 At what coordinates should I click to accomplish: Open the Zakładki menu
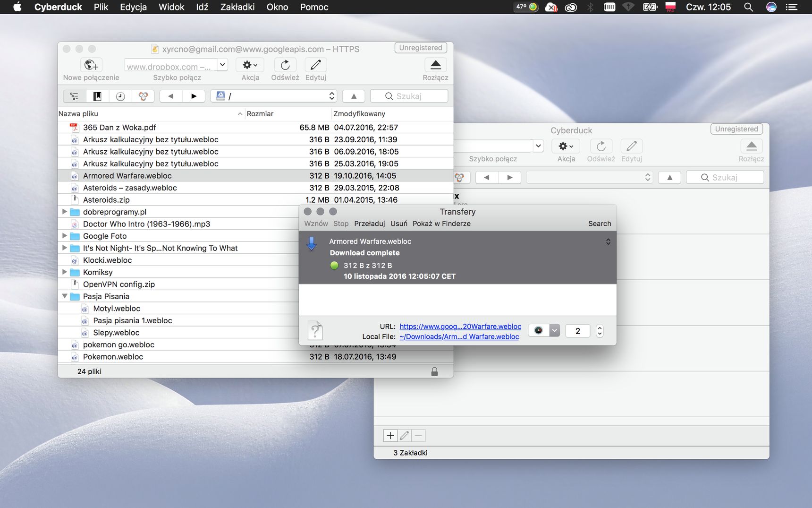coord(237,7)
